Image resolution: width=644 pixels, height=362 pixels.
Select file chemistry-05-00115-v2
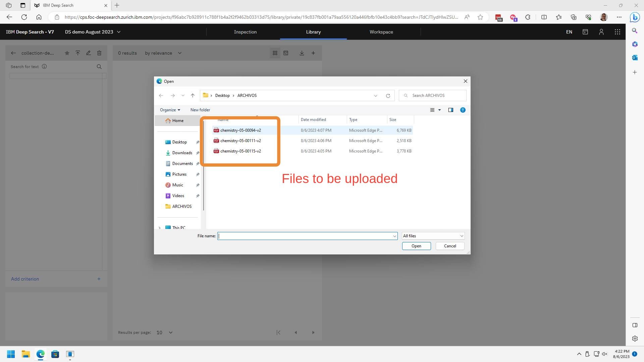(240, 151)
